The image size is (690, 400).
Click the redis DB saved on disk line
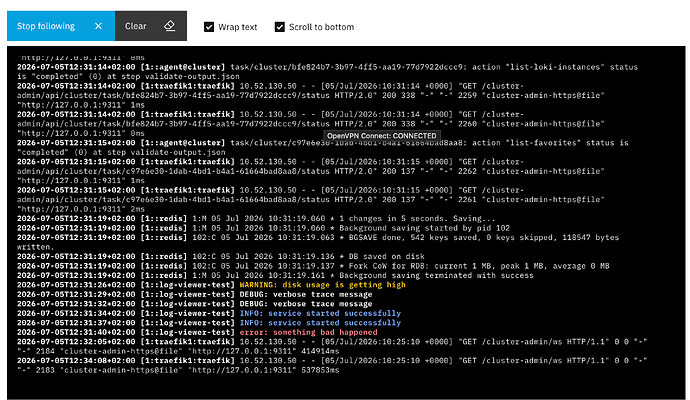coord(221,256)
